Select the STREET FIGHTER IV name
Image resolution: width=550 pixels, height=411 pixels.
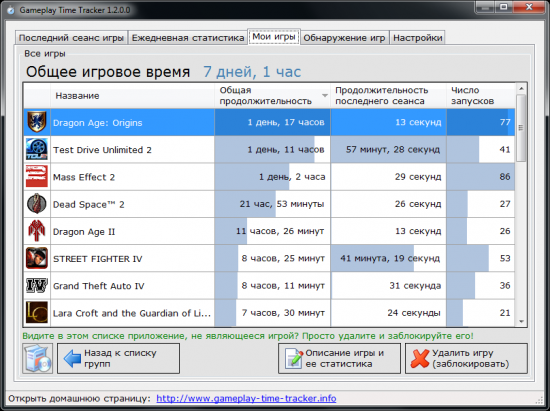coord(98,259)
